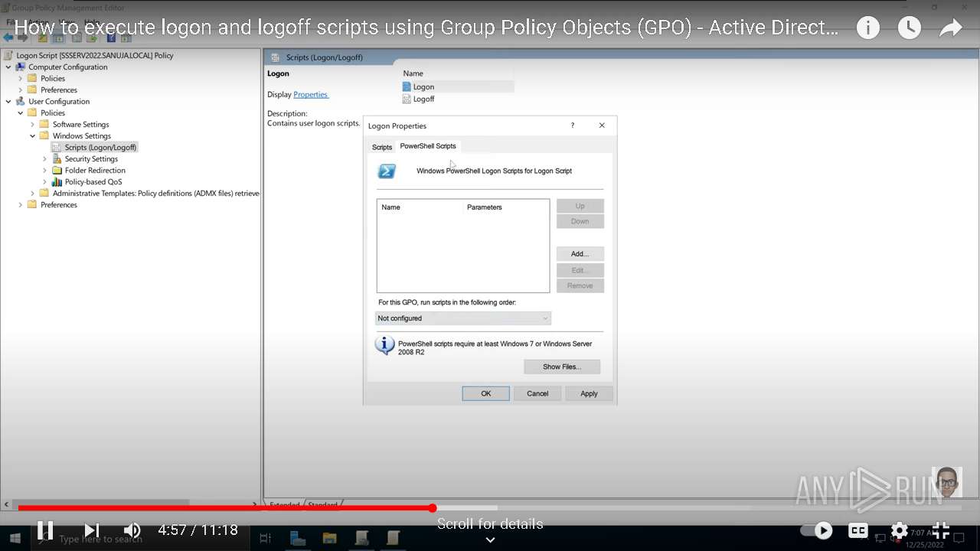Viewport: 980px width, 551px height.
Task: Select the Administrative Templates tree item
Action: pos(156,193)
